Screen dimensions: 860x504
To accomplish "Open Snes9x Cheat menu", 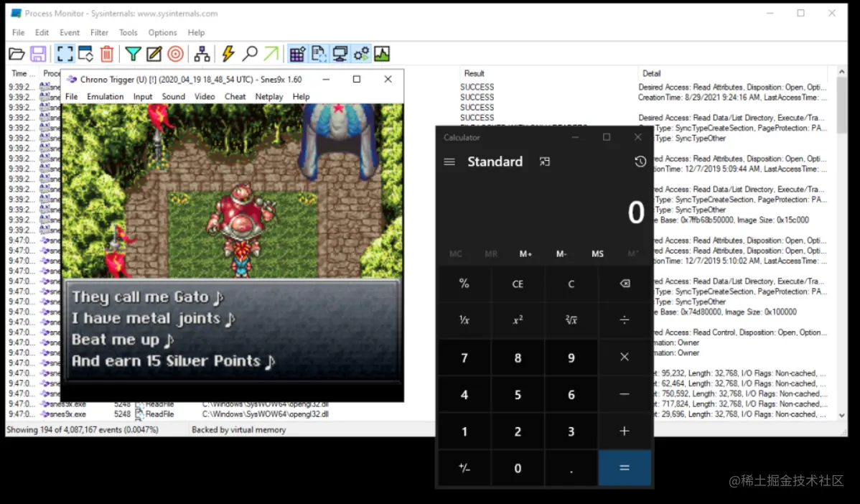I will point(235,96).
